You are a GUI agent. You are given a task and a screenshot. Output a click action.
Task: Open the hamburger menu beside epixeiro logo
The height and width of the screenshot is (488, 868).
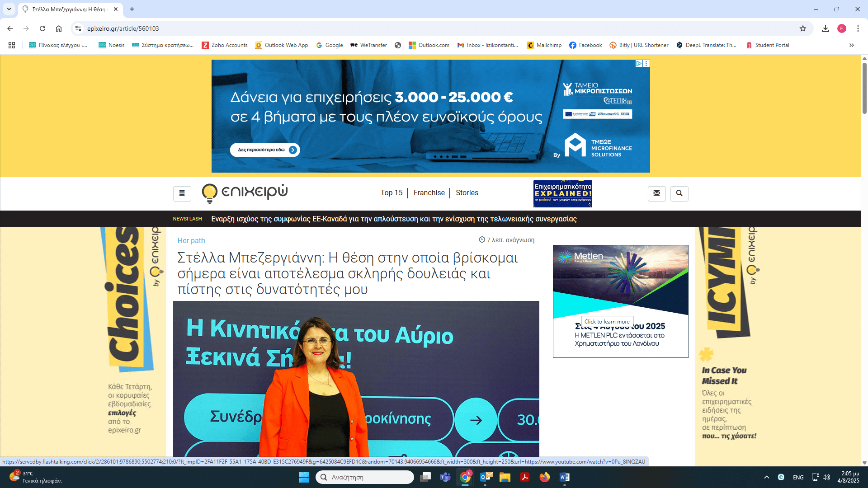pyautogui.click(x=182, y=193)
